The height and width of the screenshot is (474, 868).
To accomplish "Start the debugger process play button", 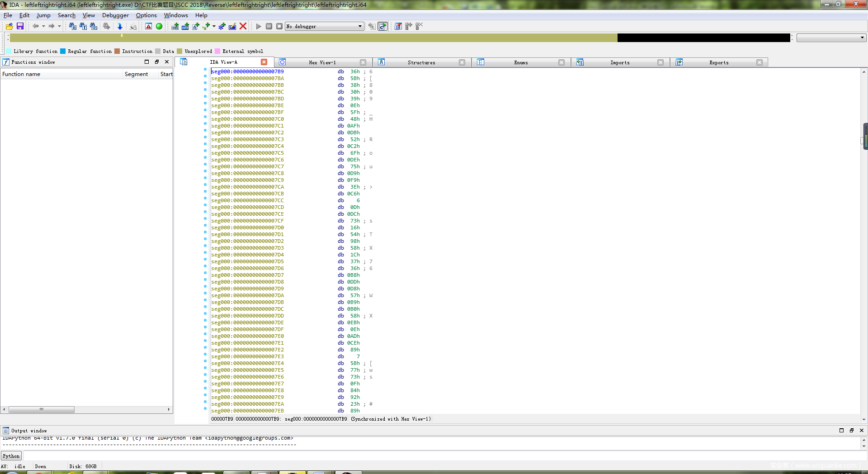I will click(x=258, y=26).
